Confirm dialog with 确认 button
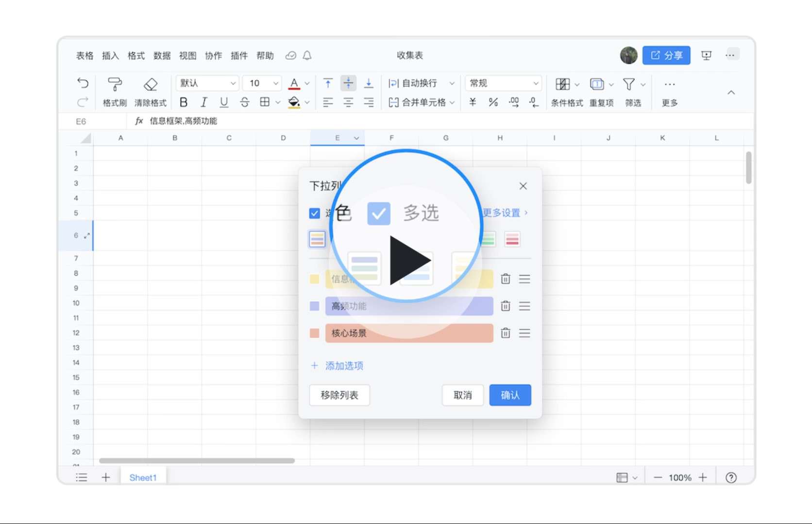812x524 pixels. pyautogui.click(x=510, y=395)
